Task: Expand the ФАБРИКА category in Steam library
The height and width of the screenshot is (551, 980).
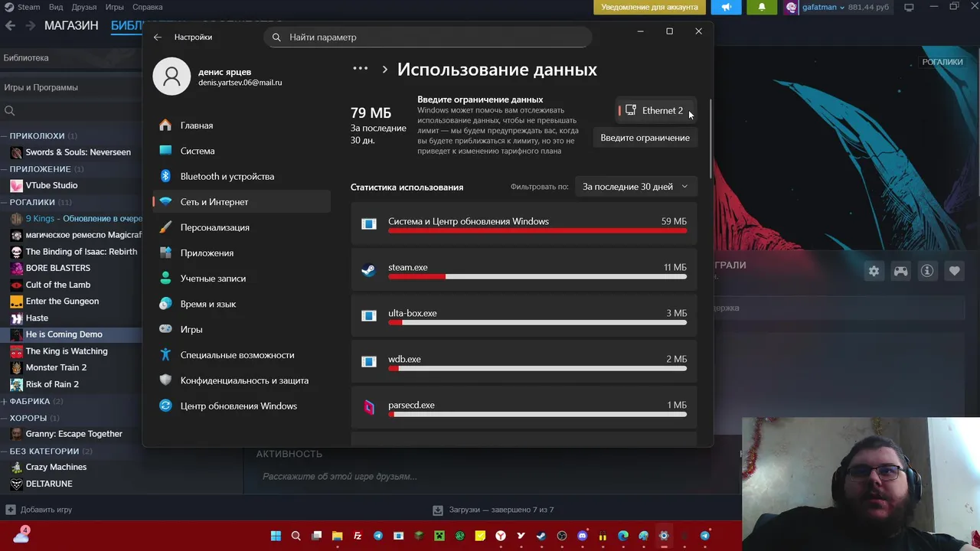Action: tap(5, 401)
